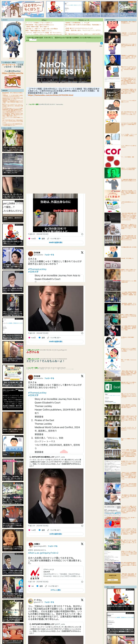138x644 pixels.
Task: Open #ThomasLockley hashtag in 午後9:58 tweet
Action: [37, 269]
